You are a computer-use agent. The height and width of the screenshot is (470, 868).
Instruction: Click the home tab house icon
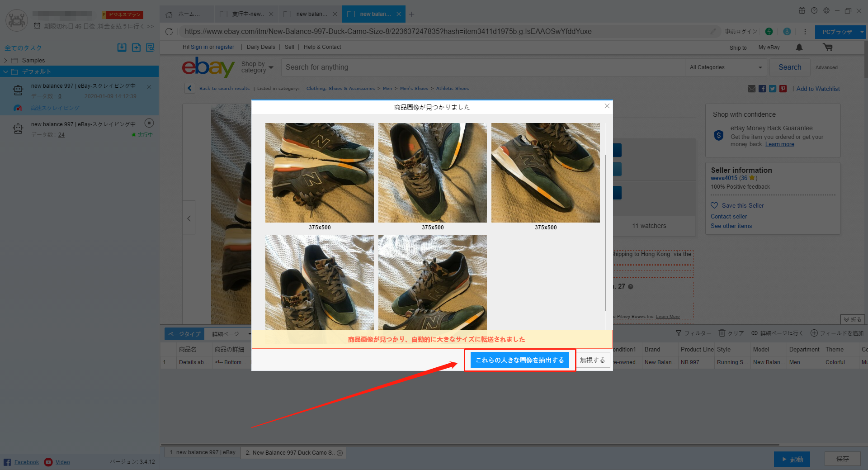[x=169, y=14]
